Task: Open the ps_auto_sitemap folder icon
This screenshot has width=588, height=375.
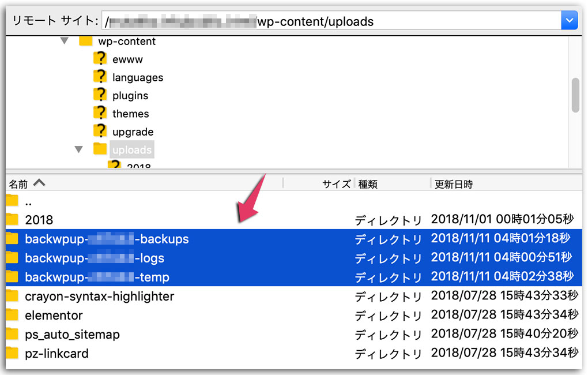Action: (x=12, y=334)
